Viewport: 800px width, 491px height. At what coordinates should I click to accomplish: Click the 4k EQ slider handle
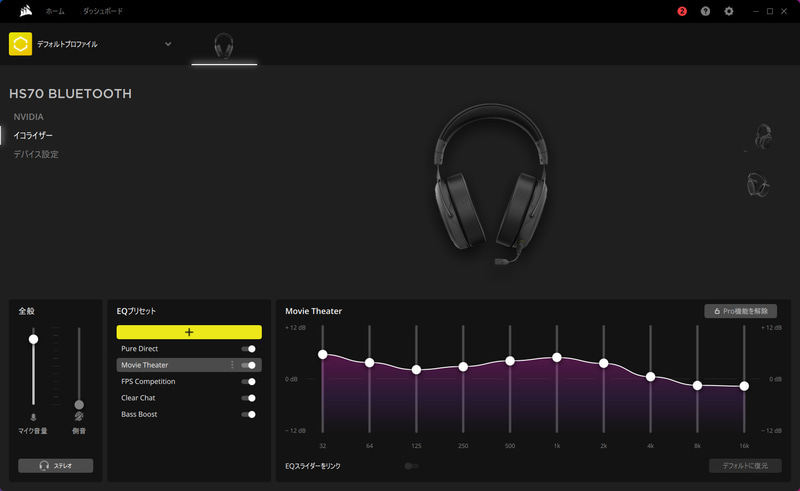(x=651, y=377)
